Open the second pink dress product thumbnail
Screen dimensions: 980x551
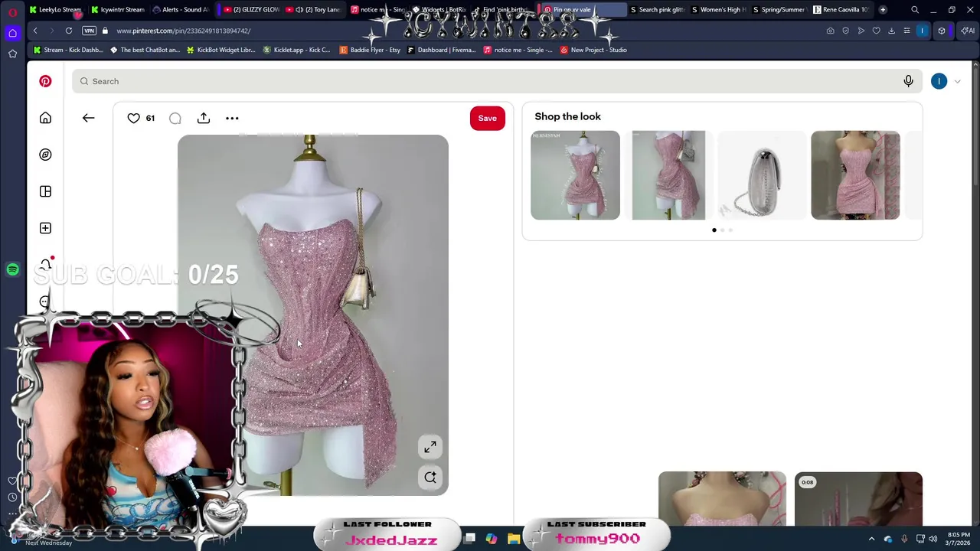click(x=668, y=175)
